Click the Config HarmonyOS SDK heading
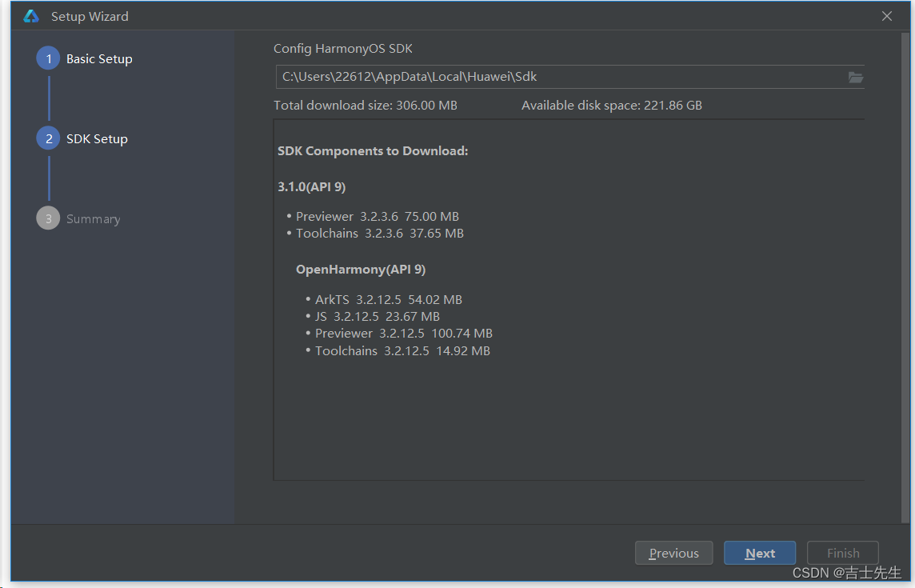The image size is (915, 588). (x=343, y=49)
